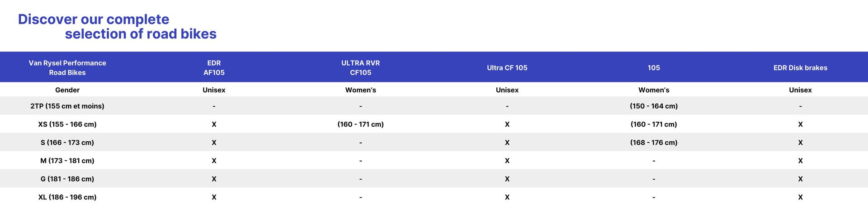Click the Van Rysel Performance Road Bikes header

point(67,68)
